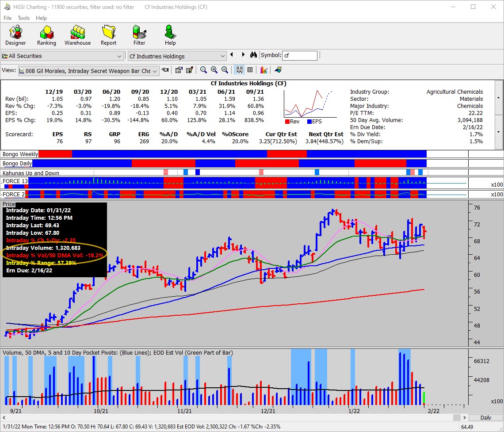Screen dimensions: 504x432
Task: Click the zoom out magnifier icon
Action: pyautogui.click(x=225, y=70)
